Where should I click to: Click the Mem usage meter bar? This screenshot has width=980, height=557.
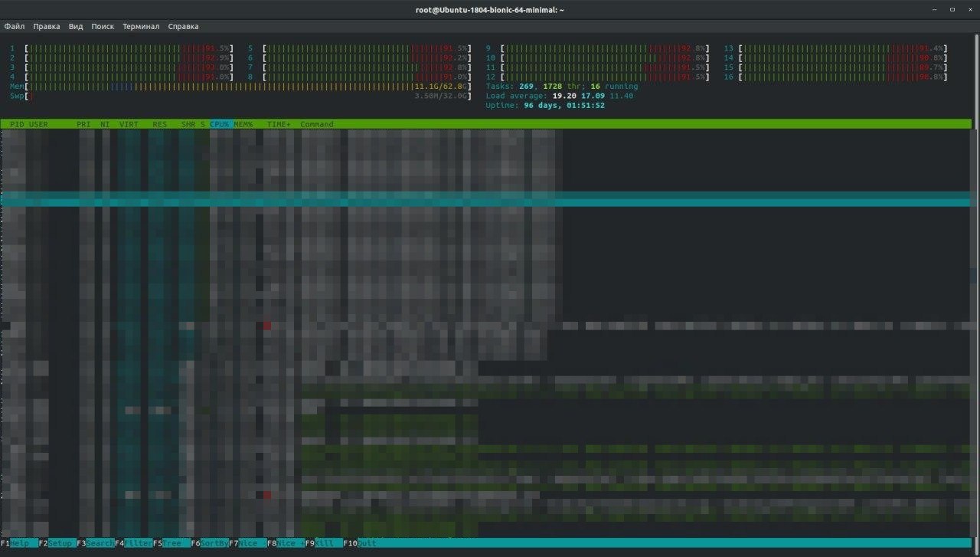[241, 87]
